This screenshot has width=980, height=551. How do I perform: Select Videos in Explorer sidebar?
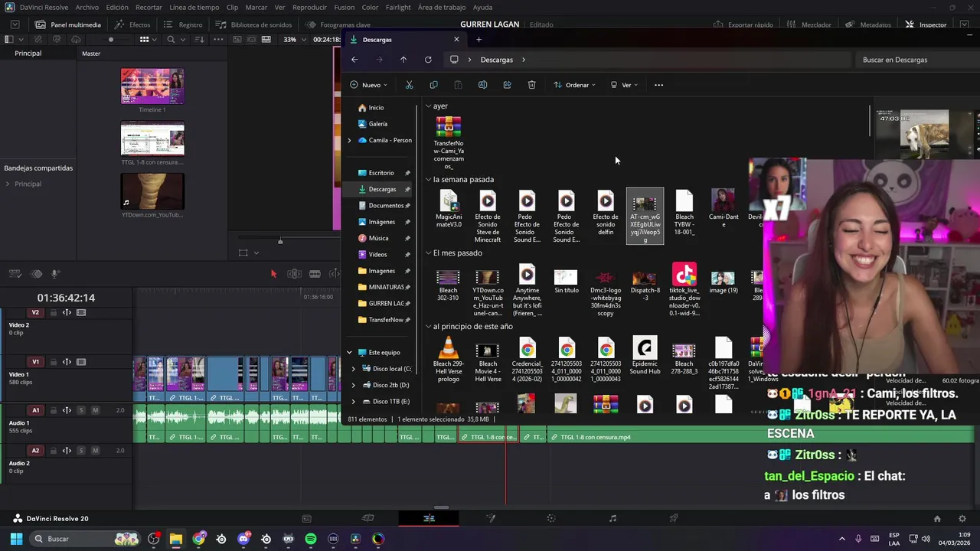click(377, 254)
